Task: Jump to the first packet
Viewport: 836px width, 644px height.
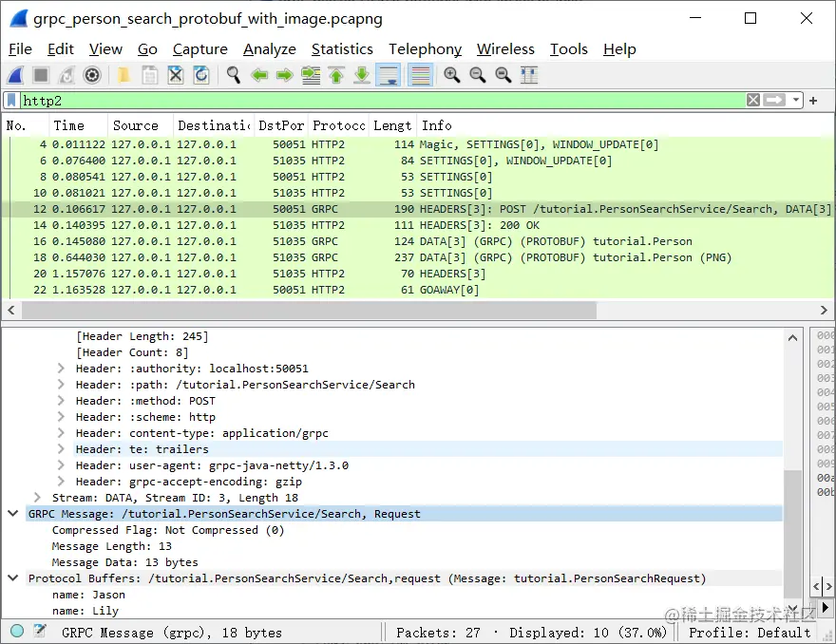Action: pyautogui.click(x=336, y=75)
